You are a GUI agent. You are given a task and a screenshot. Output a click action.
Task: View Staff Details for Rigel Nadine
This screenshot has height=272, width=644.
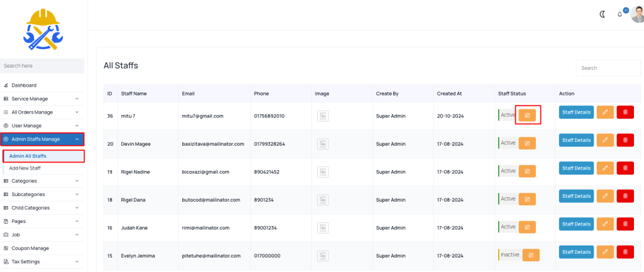tap(576, 168)
